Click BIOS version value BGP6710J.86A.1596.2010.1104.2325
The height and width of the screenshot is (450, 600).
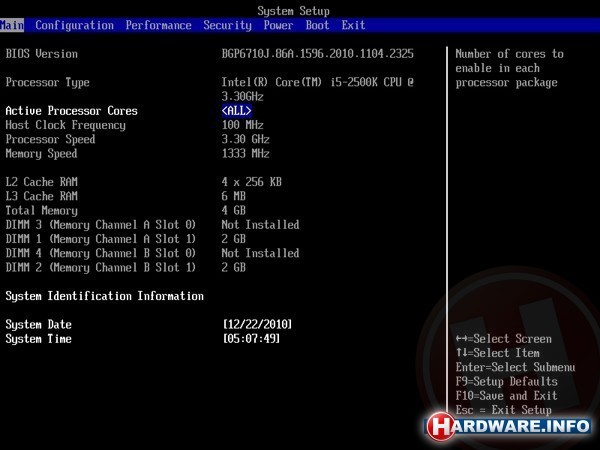[x=318, y=54]
